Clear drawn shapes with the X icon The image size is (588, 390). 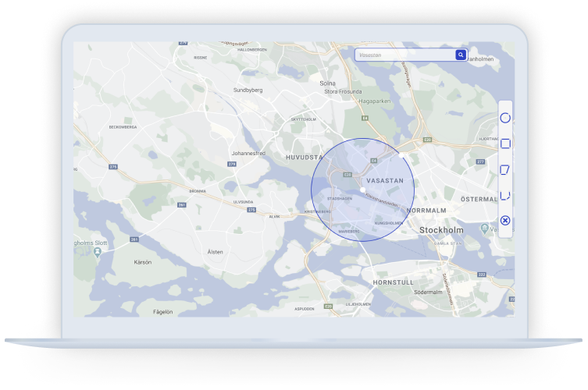click(505, 221)
